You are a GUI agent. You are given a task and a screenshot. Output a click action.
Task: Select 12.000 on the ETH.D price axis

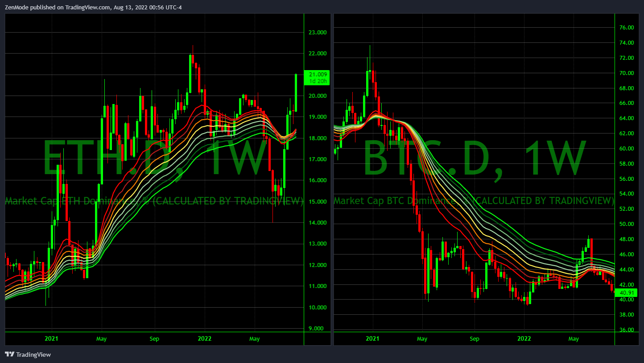tap(318, 265)
